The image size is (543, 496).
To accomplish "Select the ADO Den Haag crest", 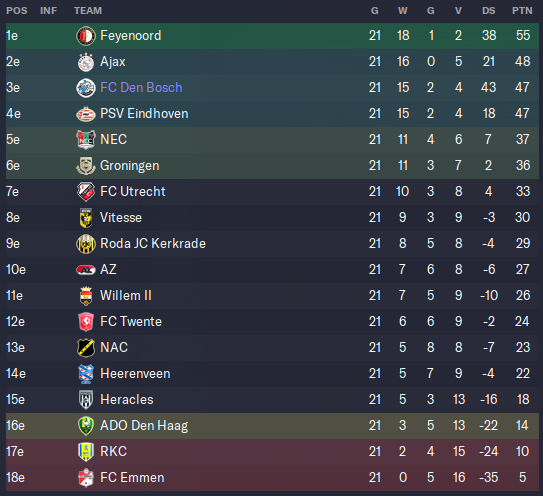I will 86,426.
